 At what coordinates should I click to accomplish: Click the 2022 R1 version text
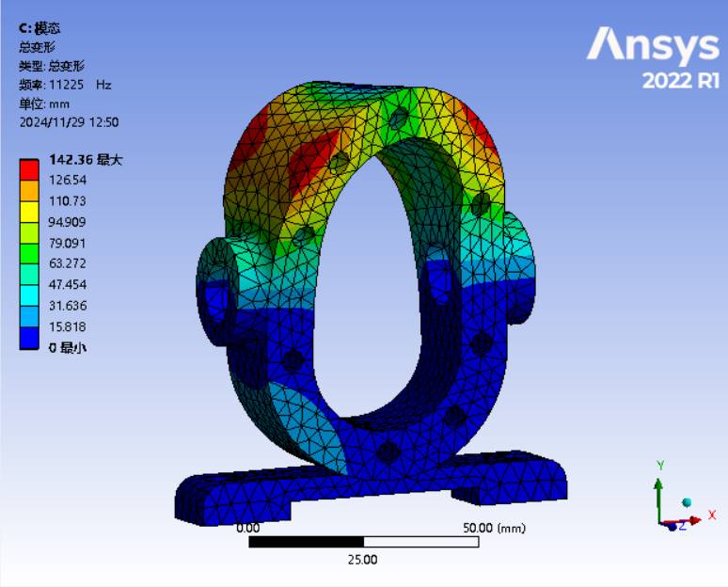pyautogui.click(x=680, y=81)
